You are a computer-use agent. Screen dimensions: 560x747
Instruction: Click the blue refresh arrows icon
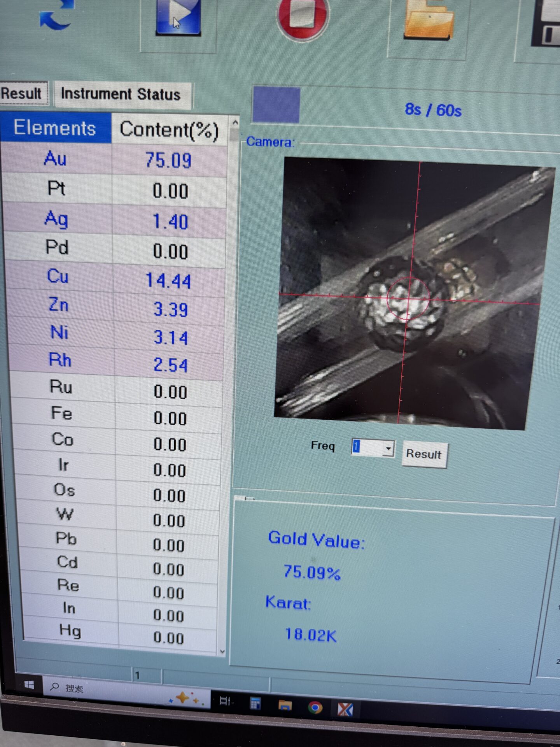[x=56, y=16]
